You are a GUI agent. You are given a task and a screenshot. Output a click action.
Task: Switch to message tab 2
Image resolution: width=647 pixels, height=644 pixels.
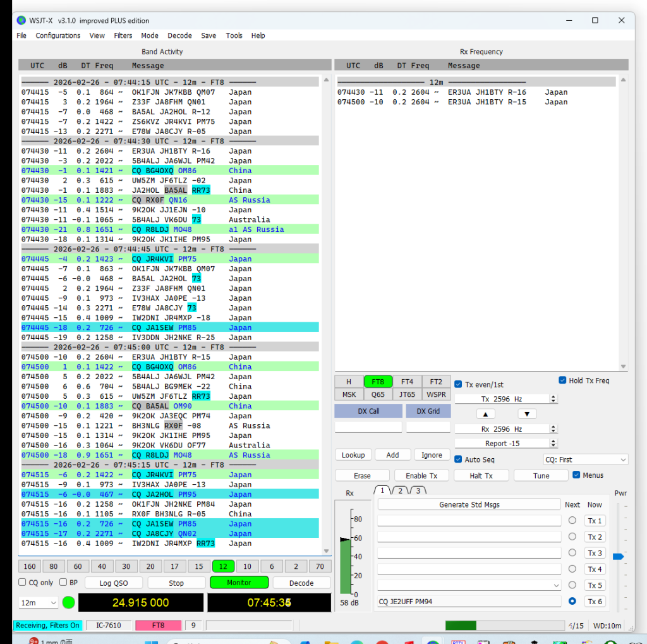(400, 490)
